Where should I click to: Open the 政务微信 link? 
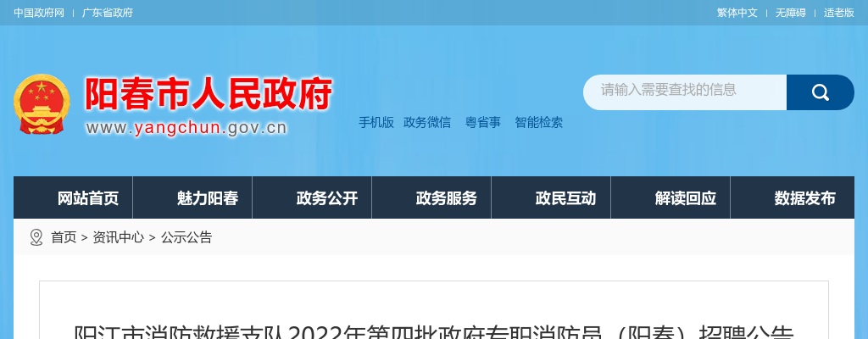pyautogui.click(x=427, y=122)
